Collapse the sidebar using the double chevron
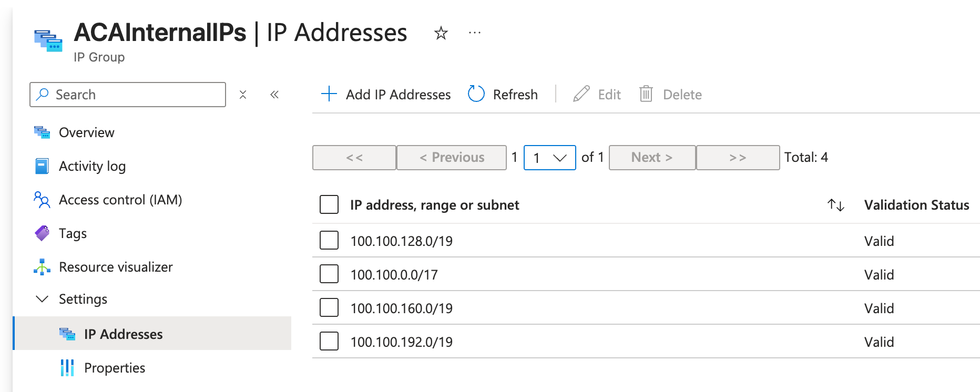This screenshot has height=392, width=980. (x=274, y=95)
